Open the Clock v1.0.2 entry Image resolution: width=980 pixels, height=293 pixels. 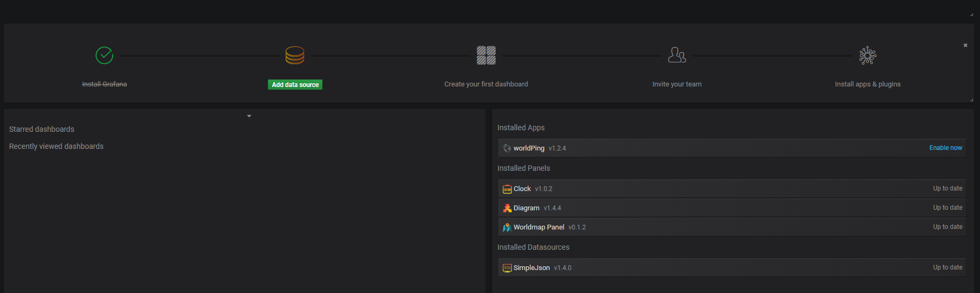732,188
